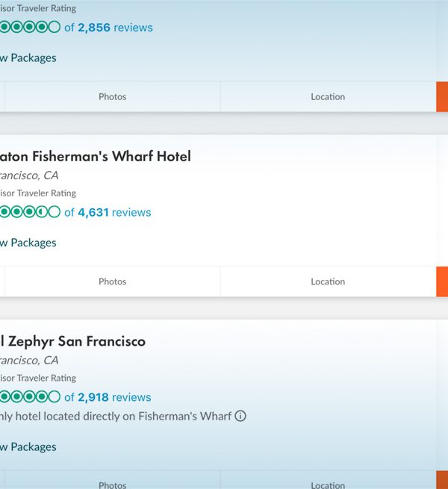Image resolution: width=448 pixels, height=489 pixels.
Task: Open Location tab for first hotel
Action: 328,96
